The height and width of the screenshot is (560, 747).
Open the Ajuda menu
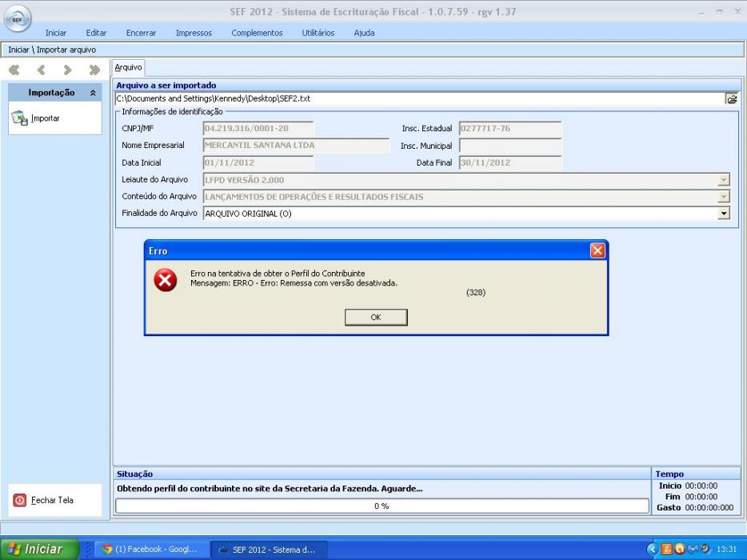point(364,33)
